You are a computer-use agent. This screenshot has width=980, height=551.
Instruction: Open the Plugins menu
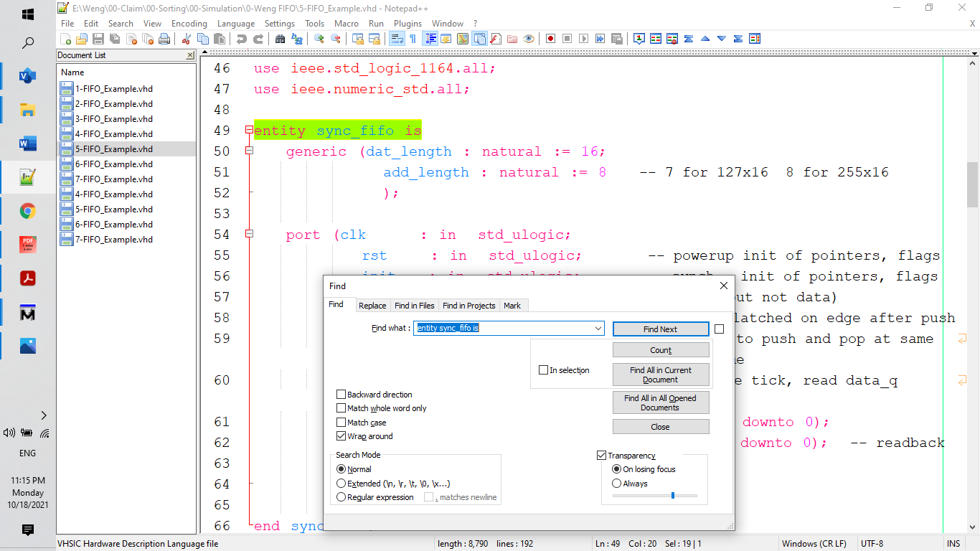[x=407, y=24]
